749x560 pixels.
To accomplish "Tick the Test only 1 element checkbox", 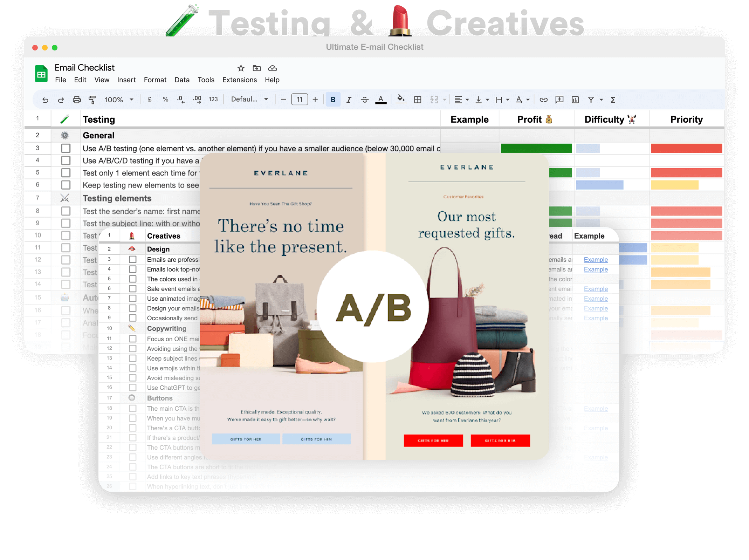I will tap(66, 173).
